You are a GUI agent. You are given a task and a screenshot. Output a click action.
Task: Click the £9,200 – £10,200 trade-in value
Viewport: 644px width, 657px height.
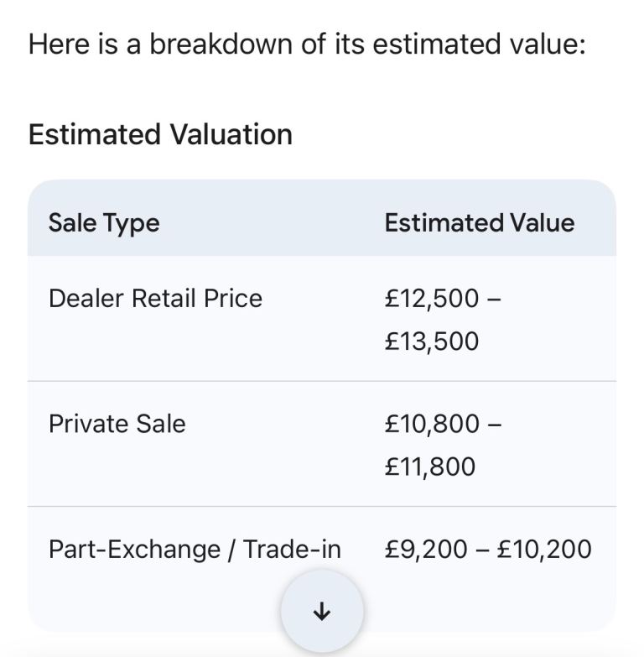tap(488, 550)
